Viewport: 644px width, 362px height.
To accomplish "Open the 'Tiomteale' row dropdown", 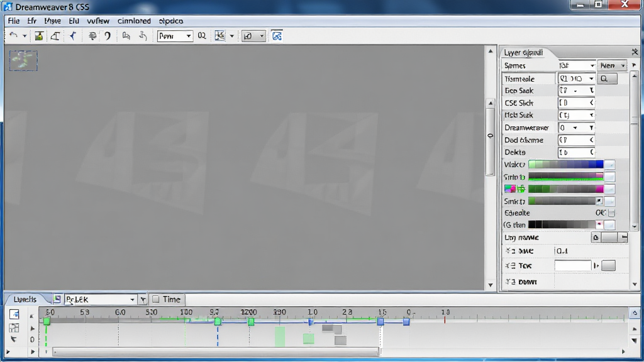I will click(576, 79).
